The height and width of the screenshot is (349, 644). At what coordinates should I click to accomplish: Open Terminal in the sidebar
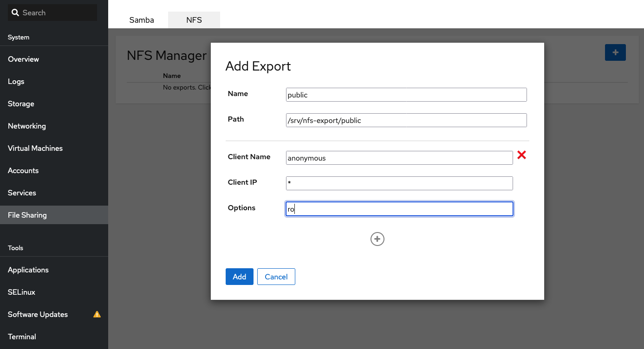click(54, 336)
